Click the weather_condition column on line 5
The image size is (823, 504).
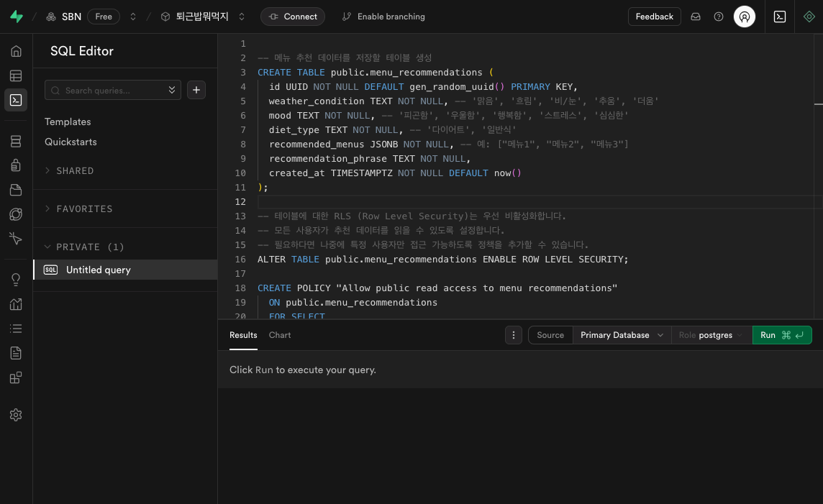tap(317, 101)
